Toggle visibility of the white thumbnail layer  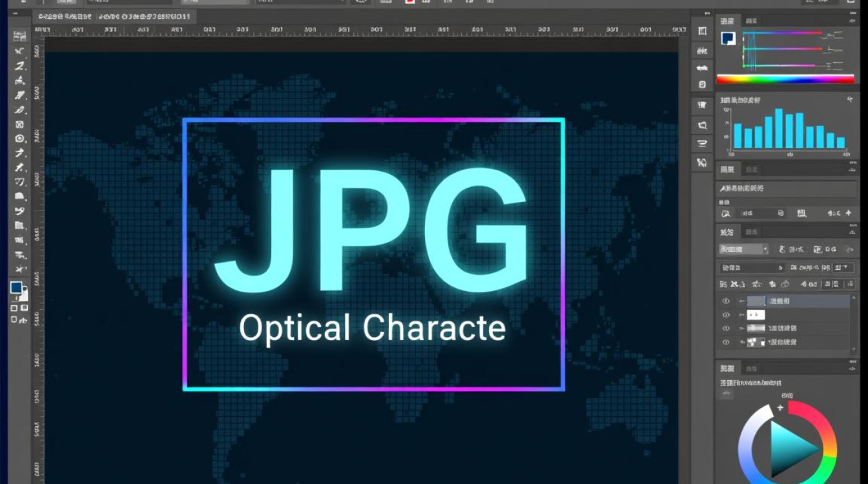(x=727, y=314)
